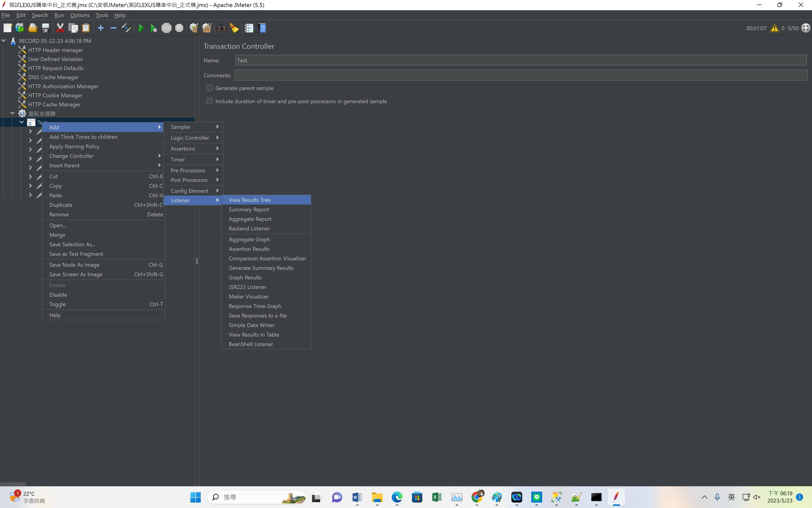Image resolution: width=812 pixels, height=508 pixels.
Task: Click Start no pauses toolbar icon
Action: 154,28
